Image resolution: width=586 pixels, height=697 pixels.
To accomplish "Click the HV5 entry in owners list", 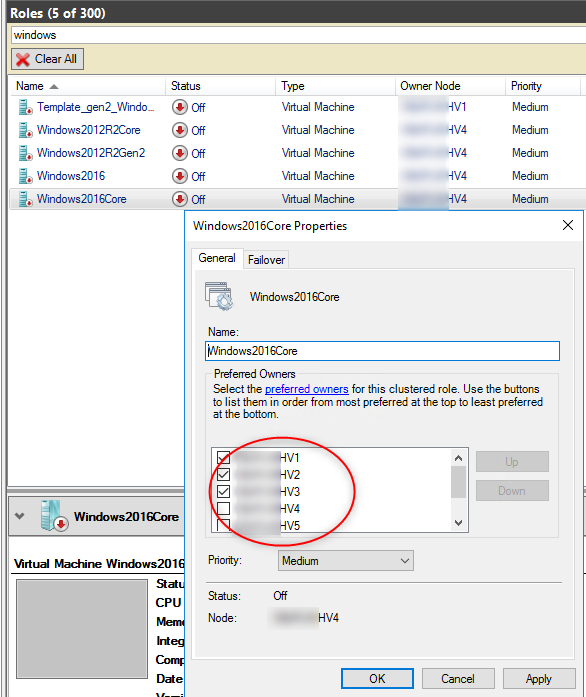I will [x=268, y=525].
